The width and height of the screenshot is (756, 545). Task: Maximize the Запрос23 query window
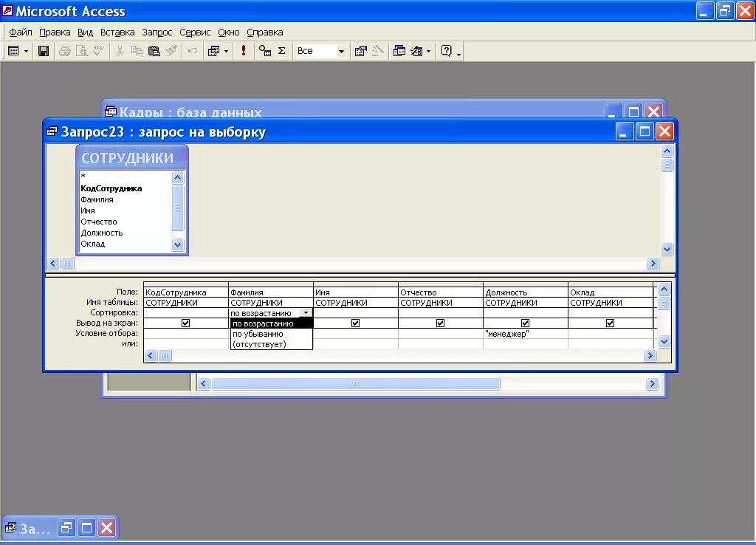click(x=644, y=131)
